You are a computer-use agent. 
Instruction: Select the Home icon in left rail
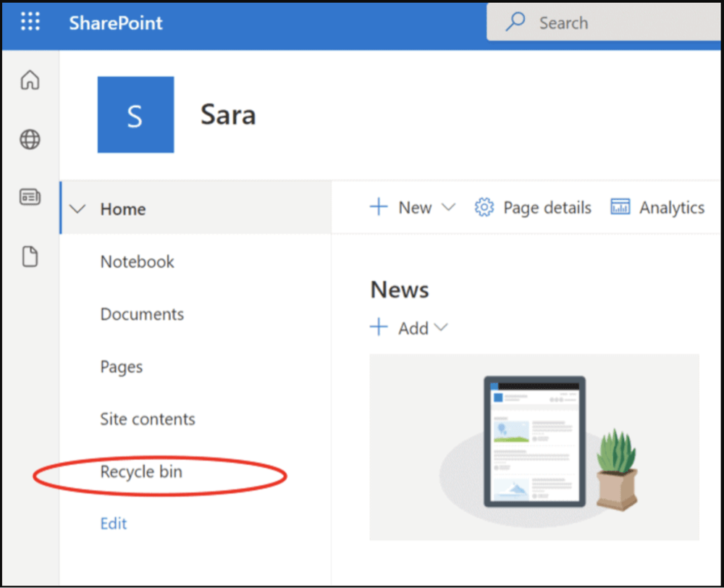[x=30, y=80]
